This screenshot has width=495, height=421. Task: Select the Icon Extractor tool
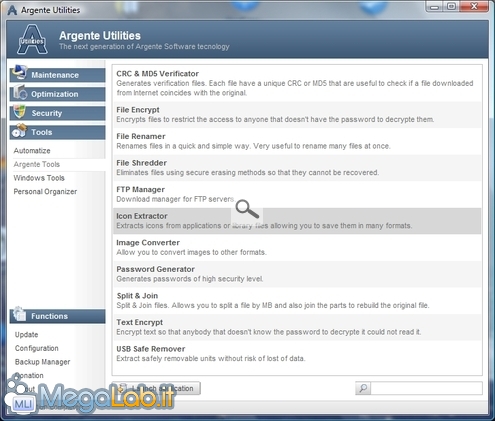297,221
